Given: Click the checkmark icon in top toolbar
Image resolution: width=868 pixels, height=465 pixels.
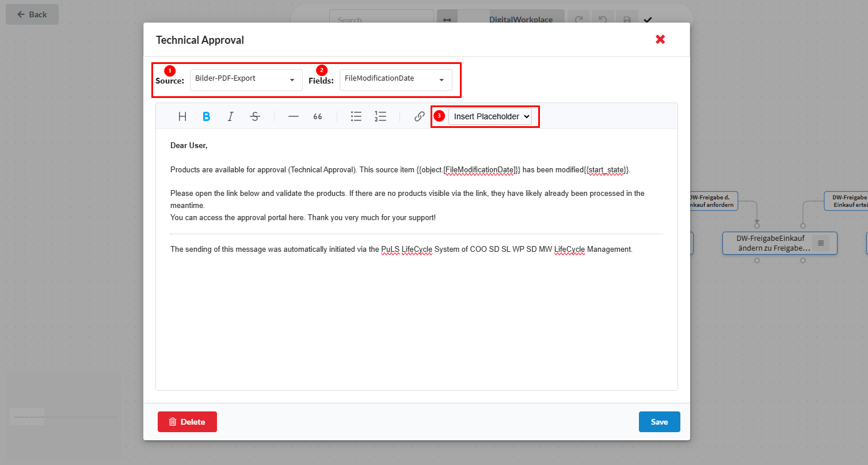Looking at the screenshot, I should (x=648, y=20).
